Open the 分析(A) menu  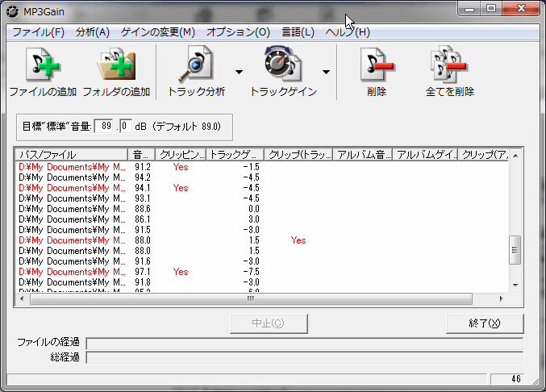click(92, 32)
